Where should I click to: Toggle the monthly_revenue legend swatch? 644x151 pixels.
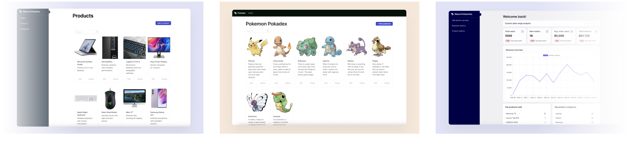pos(546,55)
